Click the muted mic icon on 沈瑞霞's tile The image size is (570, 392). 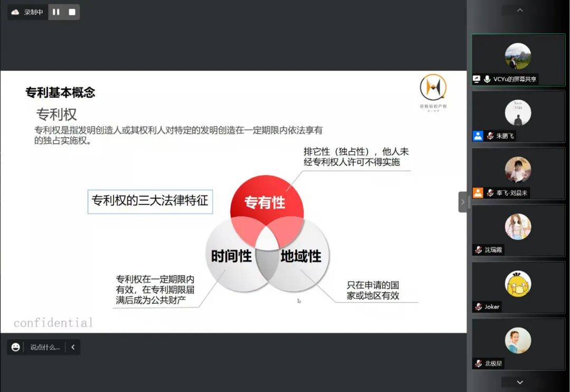click(x=478, y=250)
